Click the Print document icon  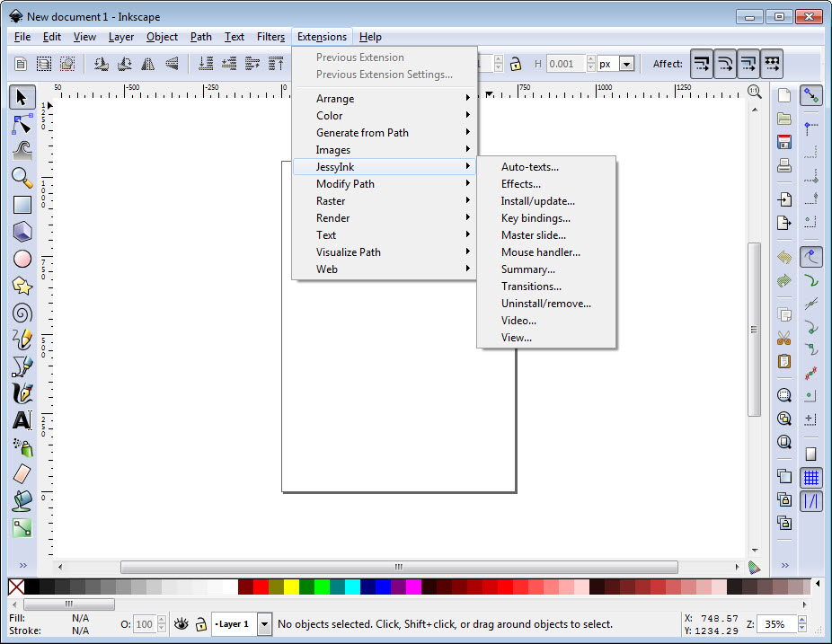pyautogui.click(x=783, y=165)
